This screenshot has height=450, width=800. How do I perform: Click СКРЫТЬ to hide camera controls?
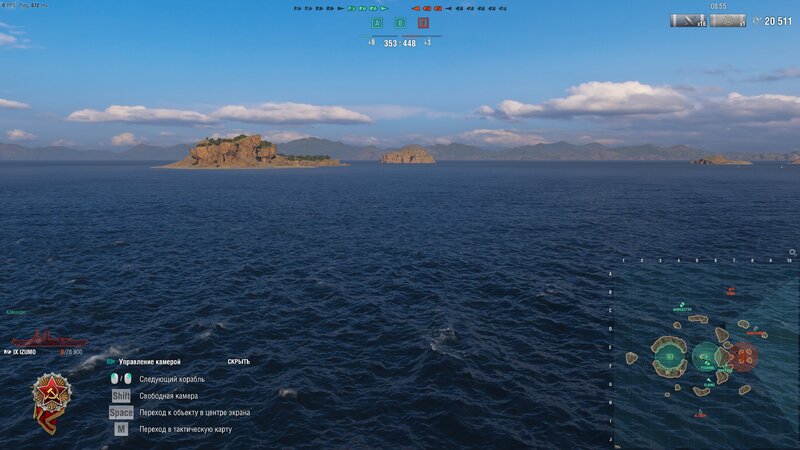(239, 361)
